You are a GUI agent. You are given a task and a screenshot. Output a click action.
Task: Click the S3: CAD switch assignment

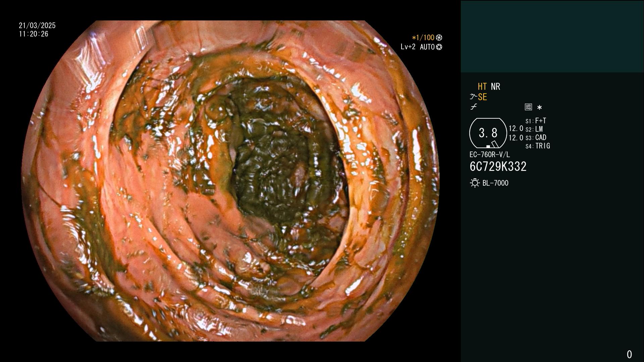(x=536, y=137)
